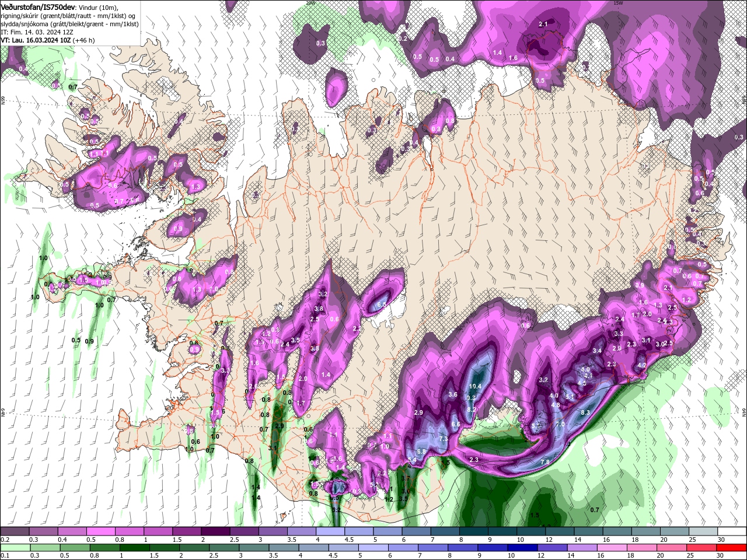Click the "7.3" precipitation value

coord(443,439)
